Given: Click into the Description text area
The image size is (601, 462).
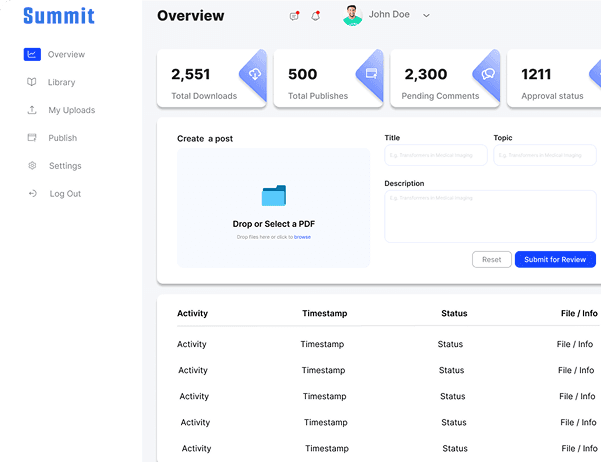Looking at the screenshot, I should click(490, 216).
